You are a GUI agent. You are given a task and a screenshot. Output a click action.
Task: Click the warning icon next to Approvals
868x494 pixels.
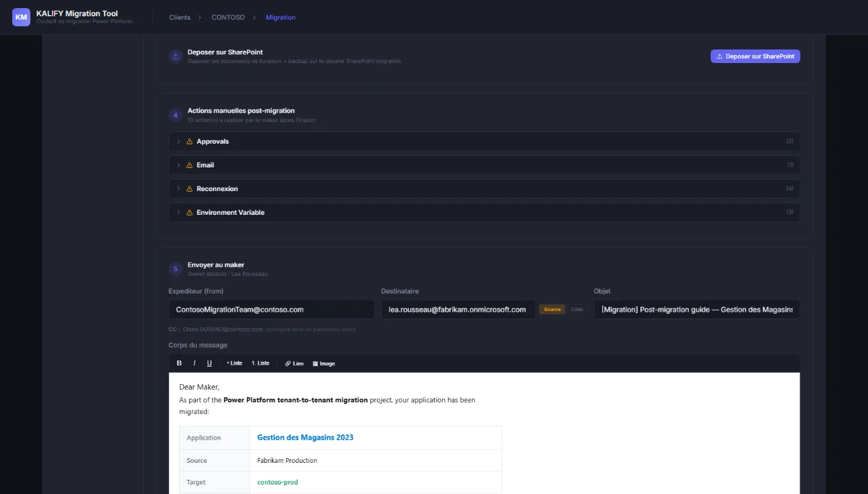(190, 142)
